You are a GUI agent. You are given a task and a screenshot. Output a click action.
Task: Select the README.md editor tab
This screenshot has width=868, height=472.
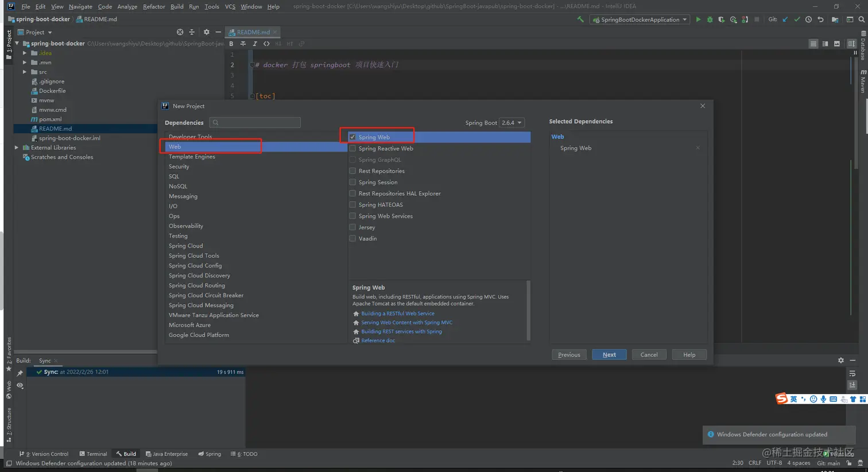click(x=253, y=32)
